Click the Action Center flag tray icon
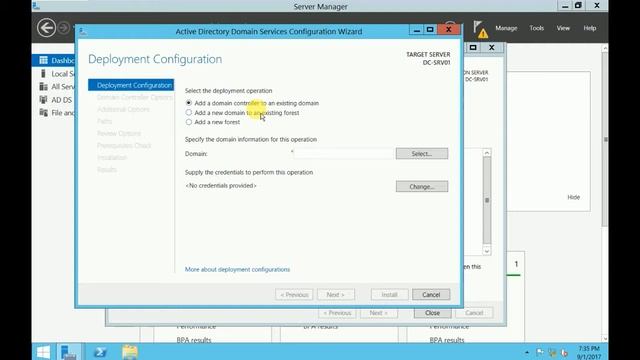Image resolution: width=640 pixels, height=360 pixels. tap(540, 352)
